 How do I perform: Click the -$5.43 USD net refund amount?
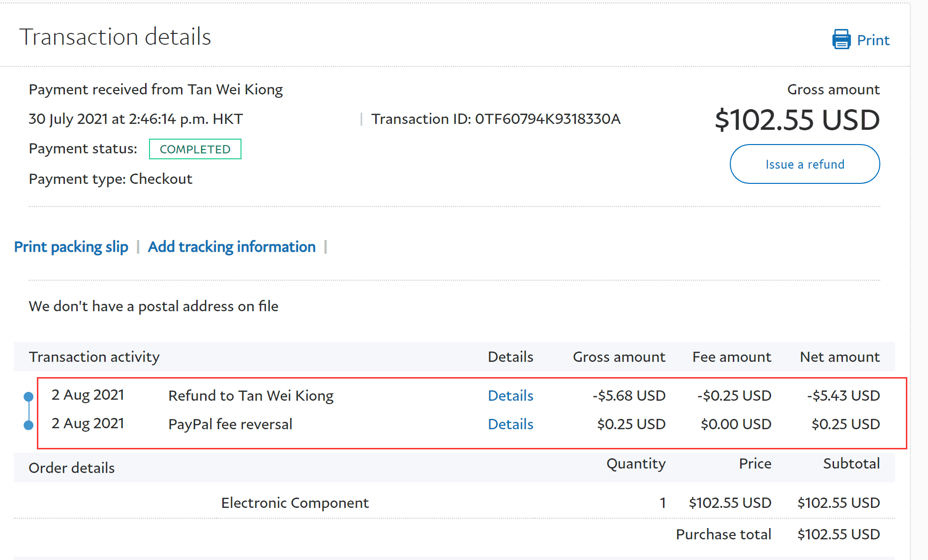coord(843,396)
